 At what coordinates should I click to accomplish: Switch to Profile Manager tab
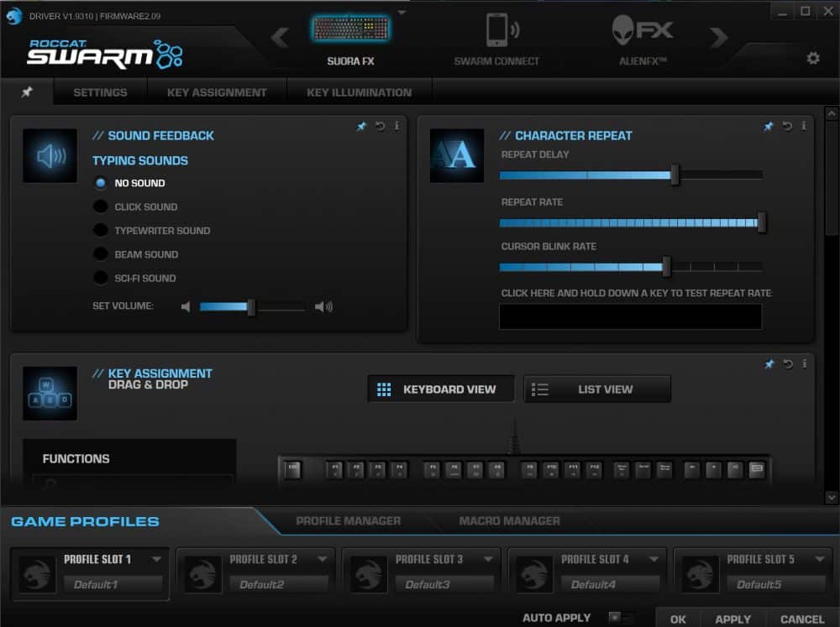coord(349,521)
